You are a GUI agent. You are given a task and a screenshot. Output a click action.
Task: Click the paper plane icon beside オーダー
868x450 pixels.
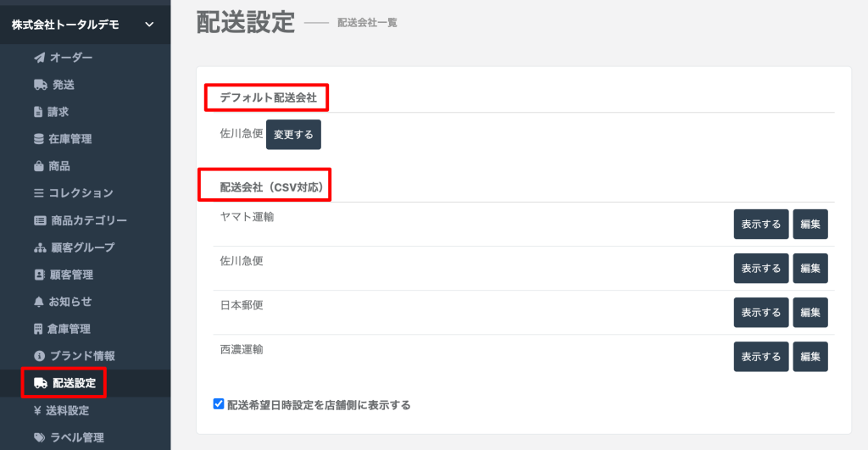(39, 58)
